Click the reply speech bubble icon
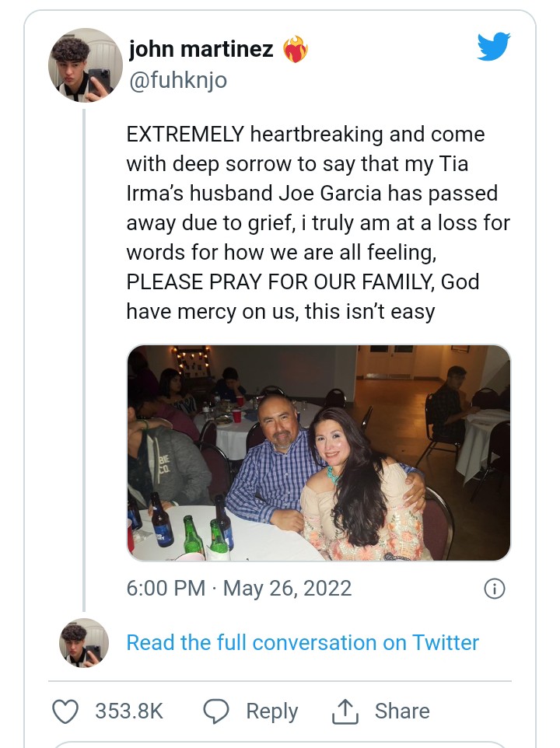The height and width of the screenshot is (748, 560). tap(215, 711)
